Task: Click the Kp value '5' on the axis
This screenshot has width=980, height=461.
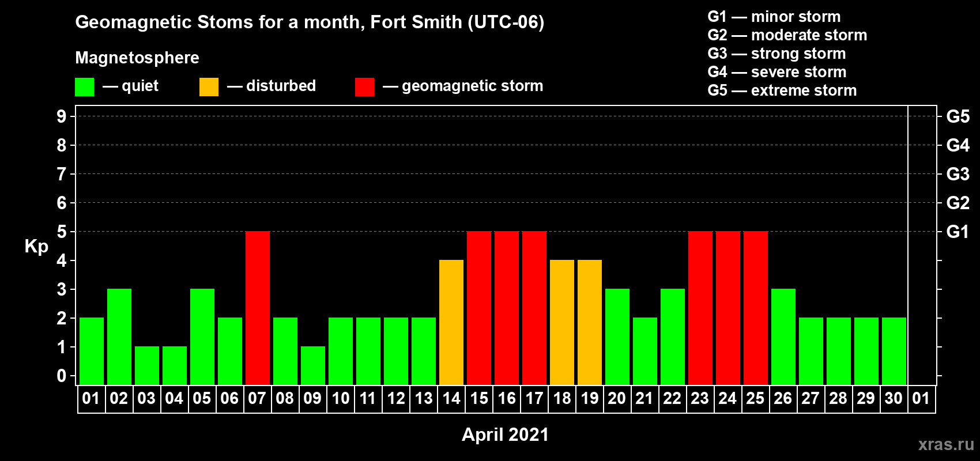Action: point(62,232)
